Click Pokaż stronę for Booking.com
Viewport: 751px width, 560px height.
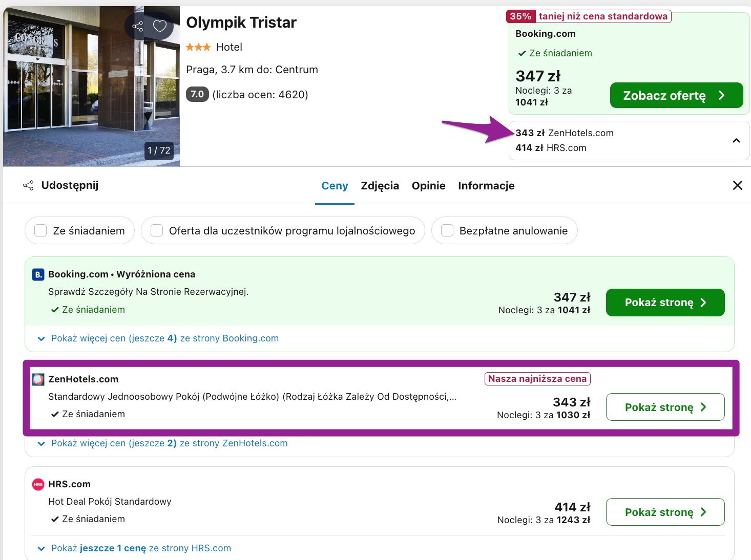click(x=665, y=303)
